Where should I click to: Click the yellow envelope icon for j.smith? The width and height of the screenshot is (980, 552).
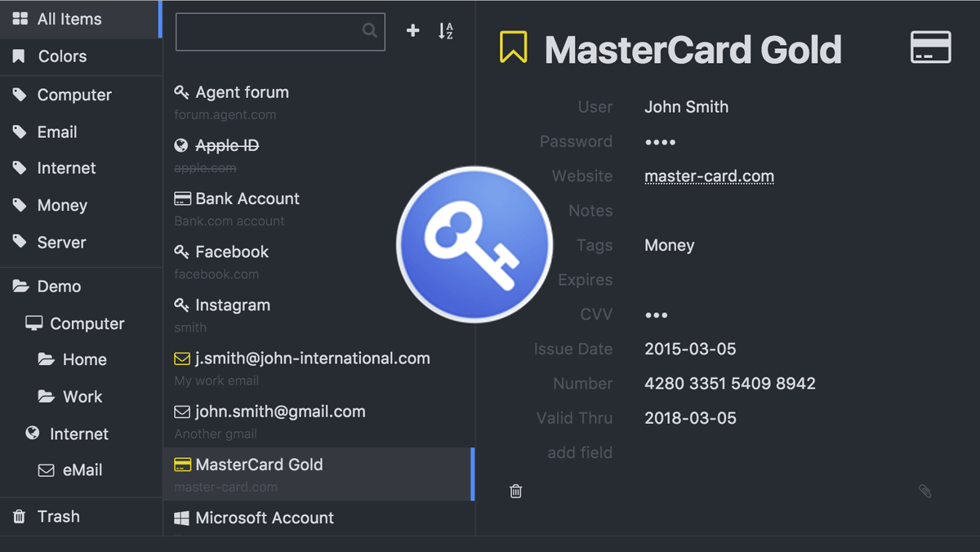182,358
